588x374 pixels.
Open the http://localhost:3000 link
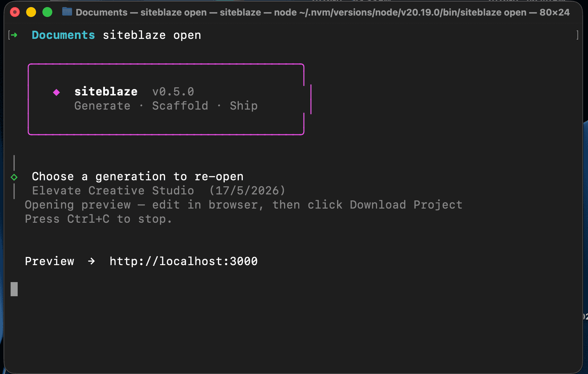tap(184, 261)
